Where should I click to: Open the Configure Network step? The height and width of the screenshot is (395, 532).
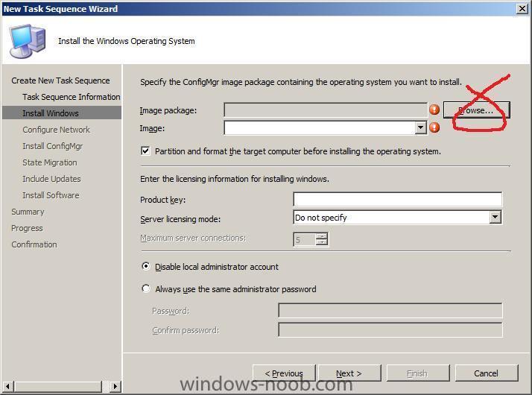point(57,130)
